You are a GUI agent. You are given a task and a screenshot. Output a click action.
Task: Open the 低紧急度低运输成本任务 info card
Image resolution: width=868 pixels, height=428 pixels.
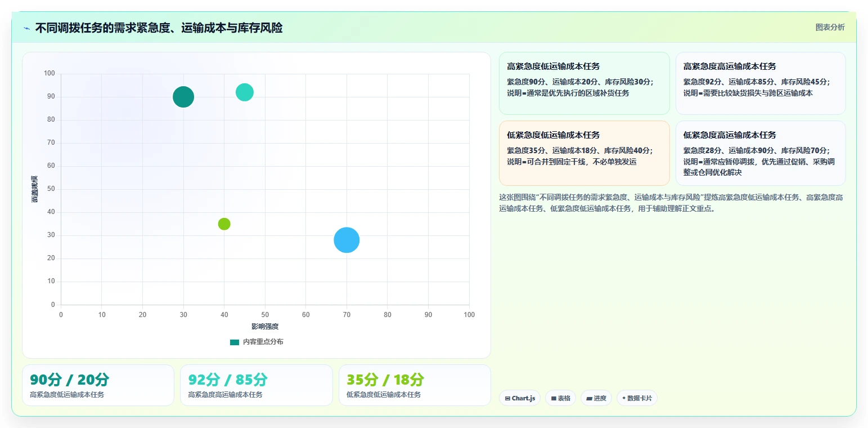point(584,153)
